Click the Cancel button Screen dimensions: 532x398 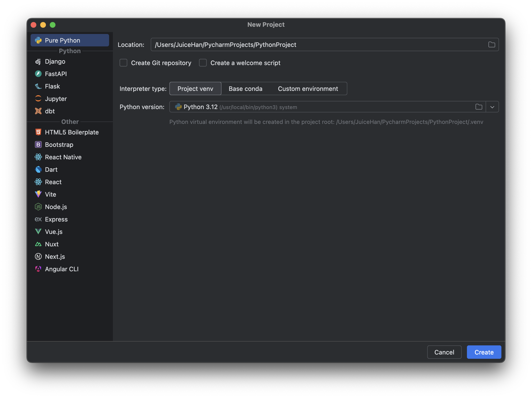coord(444,352)
